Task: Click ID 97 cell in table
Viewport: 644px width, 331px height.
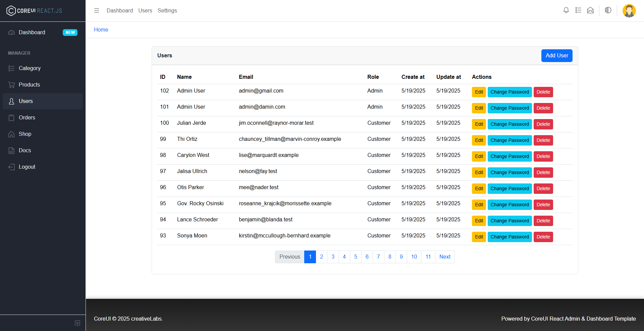Action: (163, 171)
